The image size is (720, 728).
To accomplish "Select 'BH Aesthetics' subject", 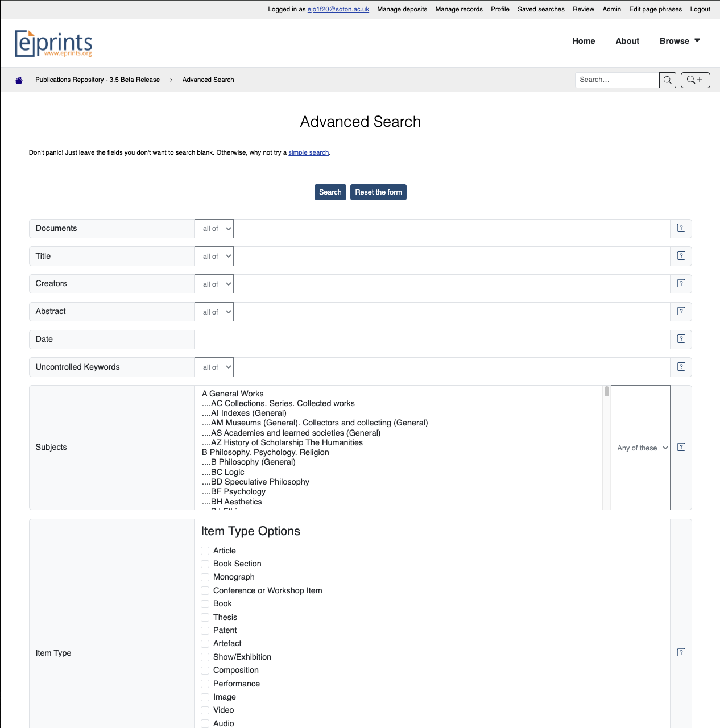I will [x=232, y=502].
